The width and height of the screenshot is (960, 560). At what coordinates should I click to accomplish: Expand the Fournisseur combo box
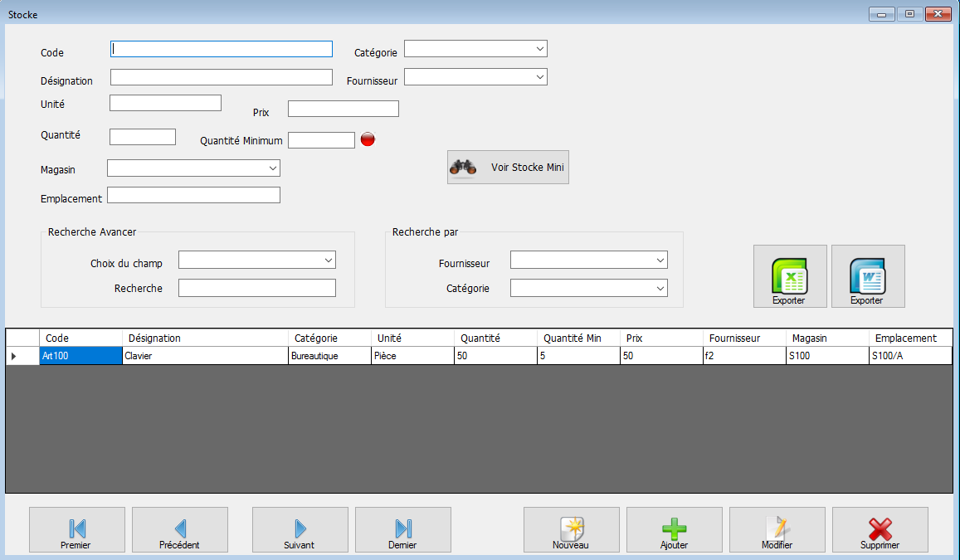(x=539, y=76)
